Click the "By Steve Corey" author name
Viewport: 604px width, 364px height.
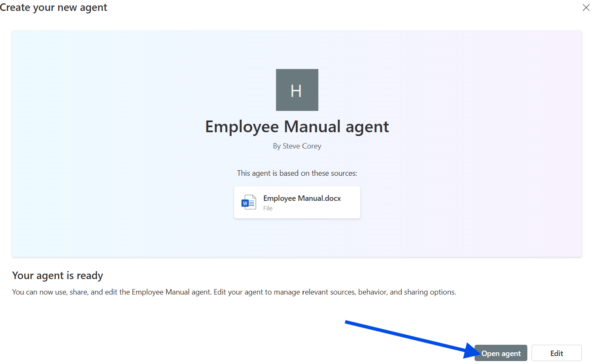pyautogui.click(x=297, y=146)
